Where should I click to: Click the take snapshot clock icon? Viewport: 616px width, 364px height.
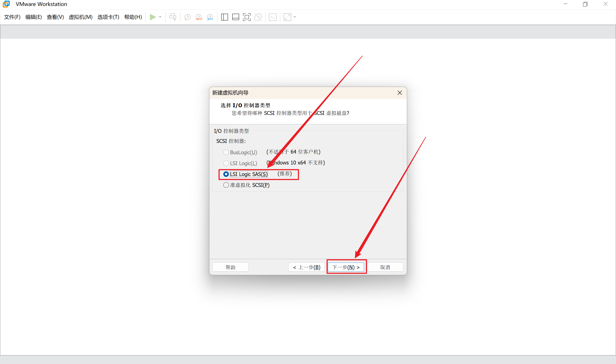click(187, 17)
